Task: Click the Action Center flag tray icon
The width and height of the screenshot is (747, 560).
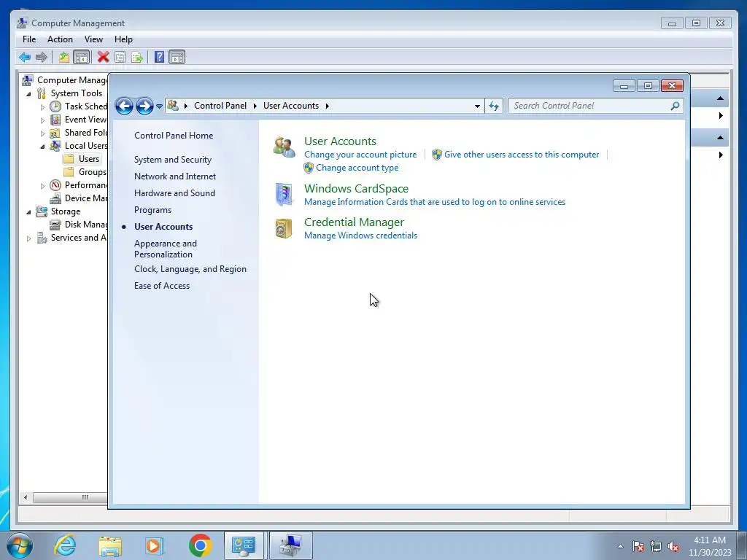Action: tap(638, 546)
